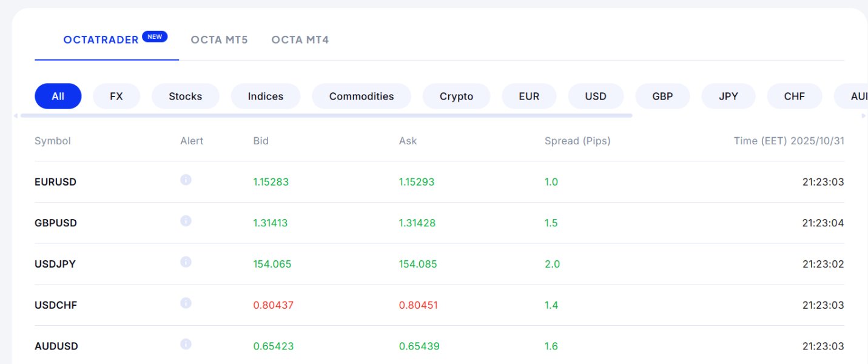Show only Stocks instruments

[x=185, y=96]
